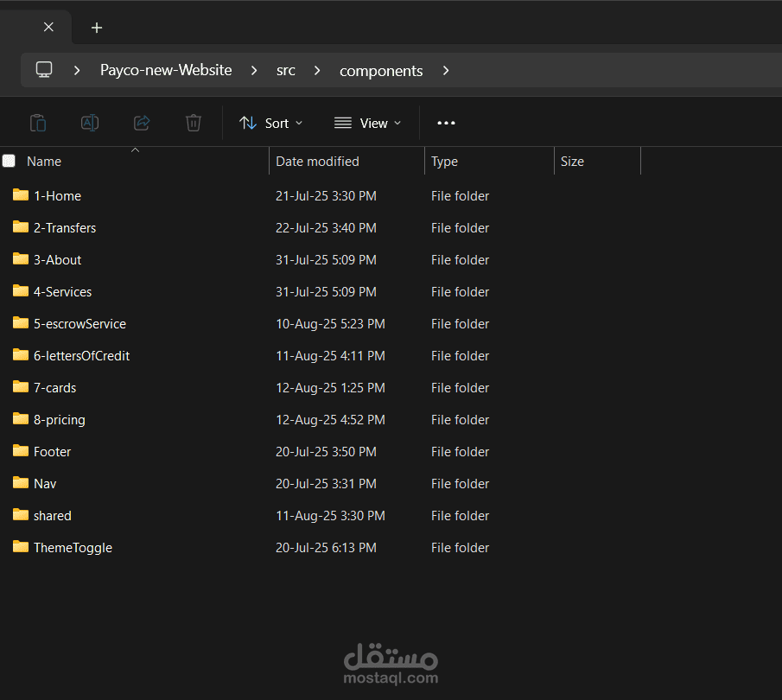
Task: Sort by the Type column header
Action: point(444,161)
